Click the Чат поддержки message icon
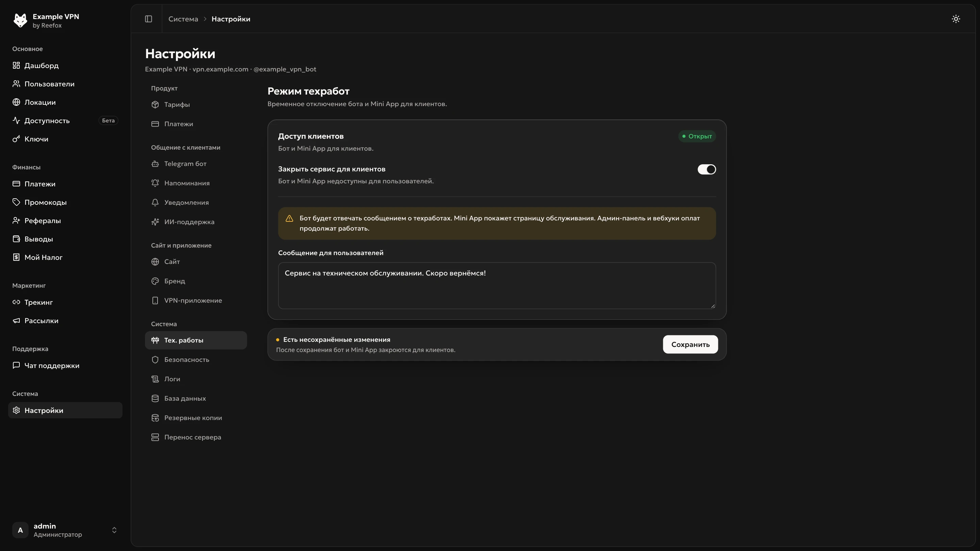Viewport: 980px width, 551px height. (16, 365)
